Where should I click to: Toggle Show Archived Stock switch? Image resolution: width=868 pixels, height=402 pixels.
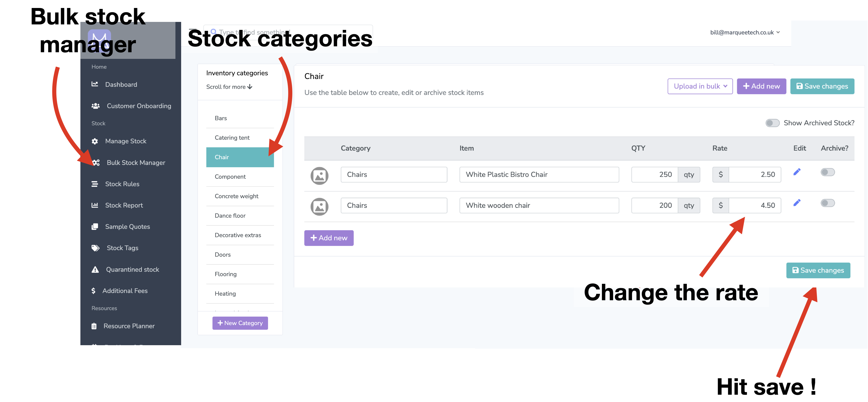click(x=772, y=123)
